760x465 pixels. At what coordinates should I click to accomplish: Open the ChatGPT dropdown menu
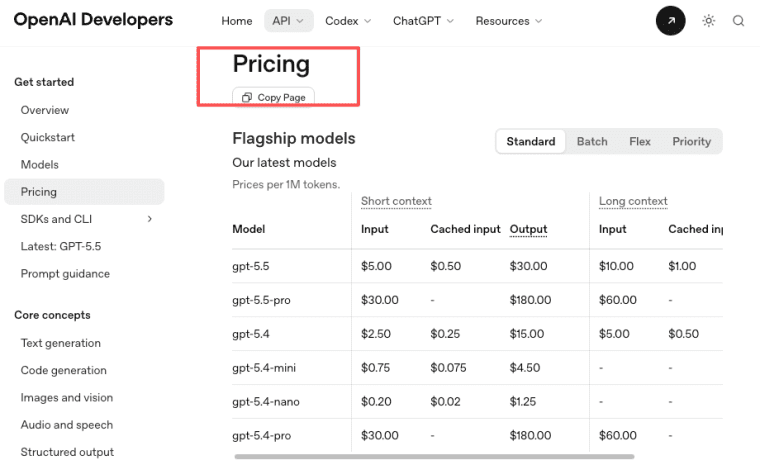[423, 21]
